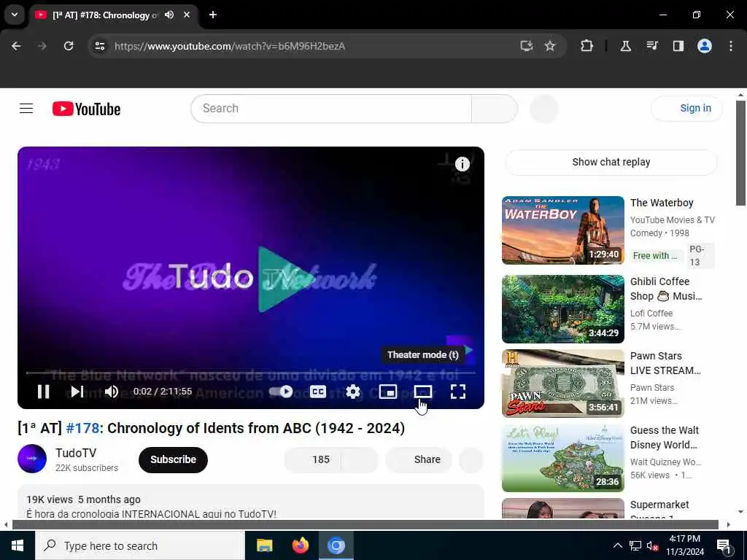This screenshot has width=747, height=560.
Task: Open Chrome profile avatar
Action: (705, 46)
